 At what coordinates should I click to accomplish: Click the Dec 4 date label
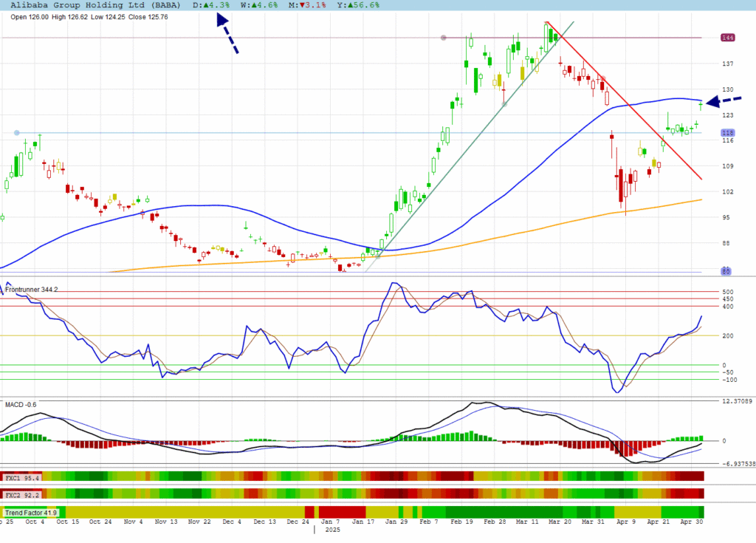pos(232,522)
